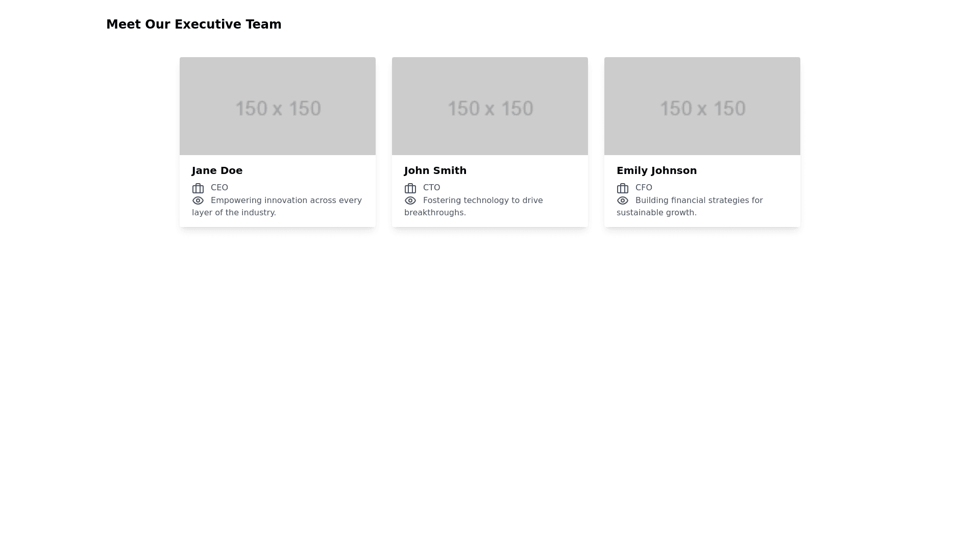980x551 pixels.
Task: Click 'Fostering technology' vision text
Action: click(483, 201)
